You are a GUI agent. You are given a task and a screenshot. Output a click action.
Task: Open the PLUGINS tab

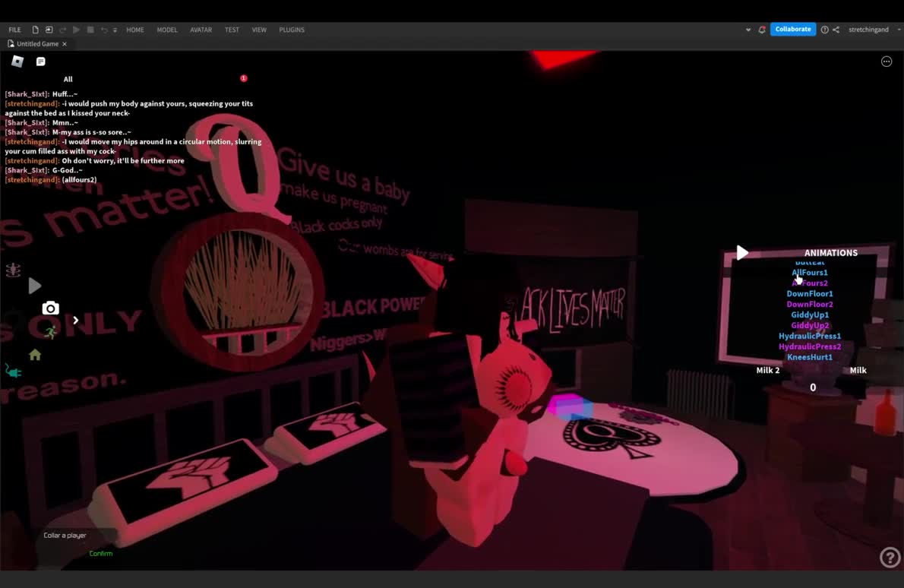pos(292,30)
